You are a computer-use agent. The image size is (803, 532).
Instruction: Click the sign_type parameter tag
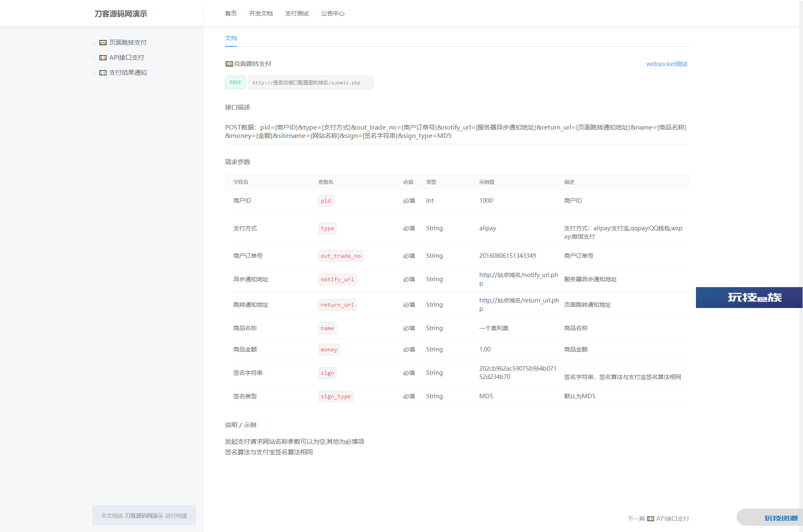click(x=336, y=397)
